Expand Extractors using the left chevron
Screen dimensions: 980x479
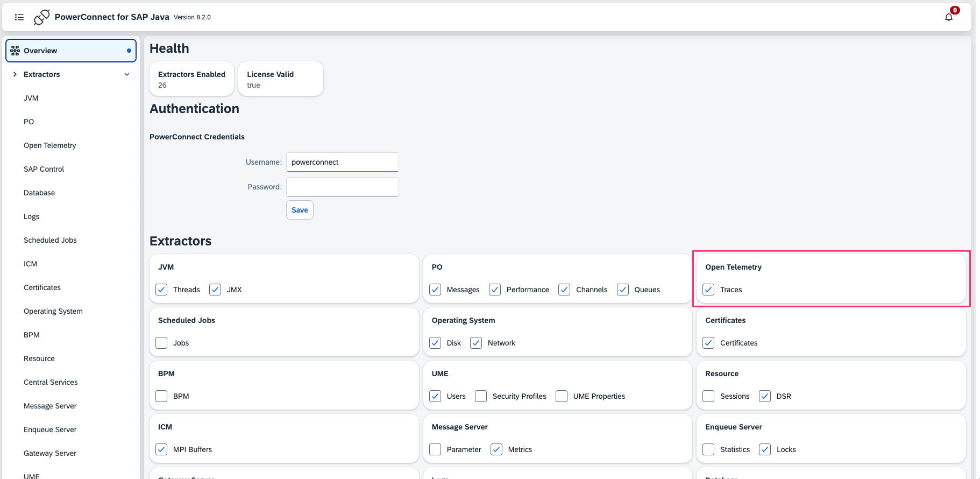click(x=15, y=74)
